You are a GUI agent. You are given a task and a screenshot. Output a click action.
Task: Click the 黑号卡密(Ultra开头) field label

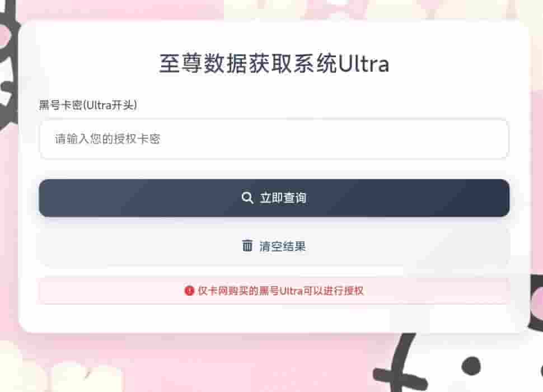[x=88, y=105]
